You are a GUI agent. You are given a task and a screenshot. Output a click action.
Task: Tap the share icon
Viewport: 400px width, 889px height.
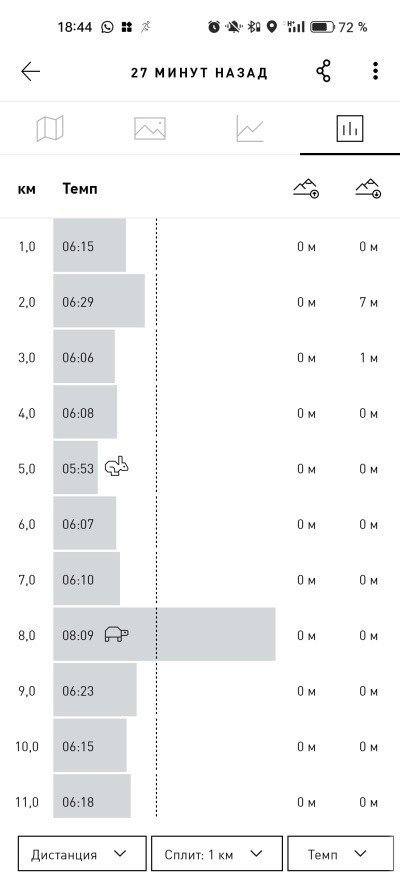click(x=324, y=71)
